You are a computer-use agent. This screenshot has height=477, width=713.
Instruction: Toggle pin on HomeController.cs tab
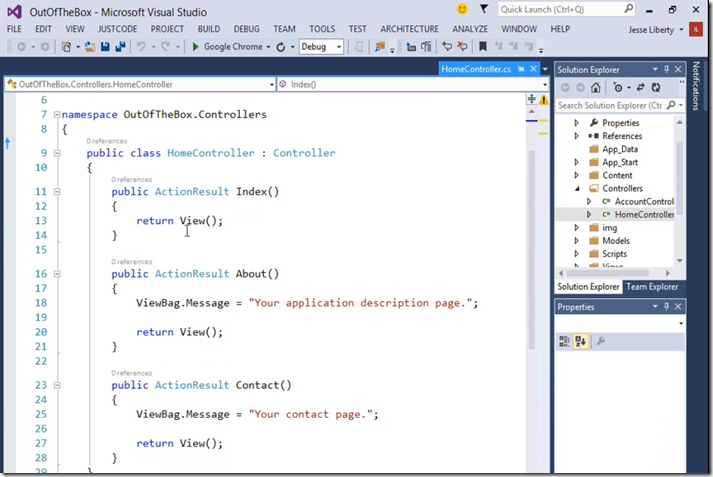pos(521,69)
